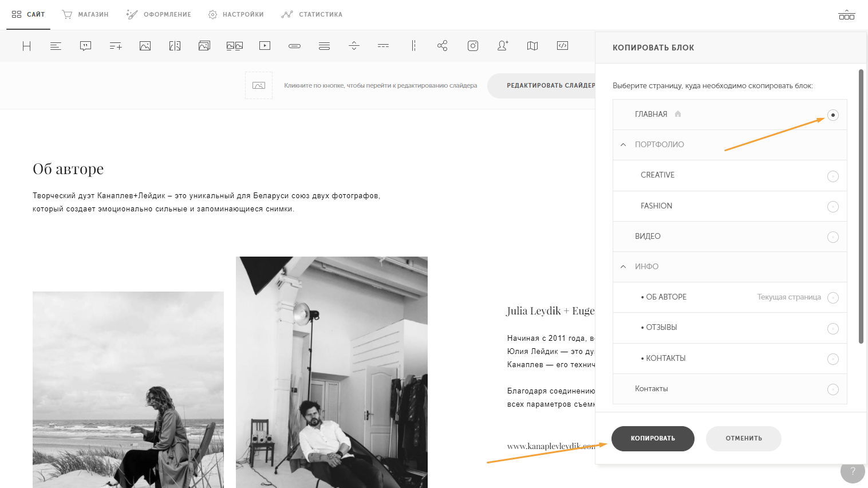The height and width of the screenshot is (488, 868).
Task: Click the ИНФО row label
Action: (646, 266)
